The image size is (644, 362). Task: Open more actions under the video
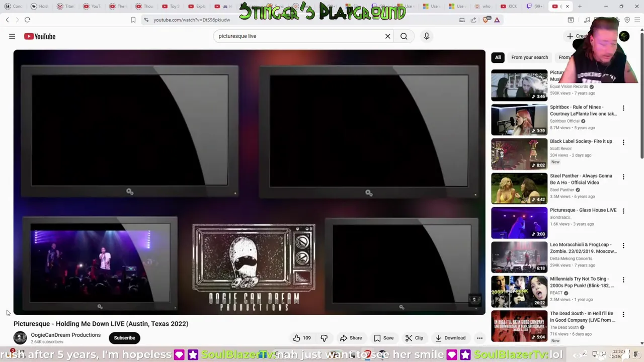coord(479,338)
